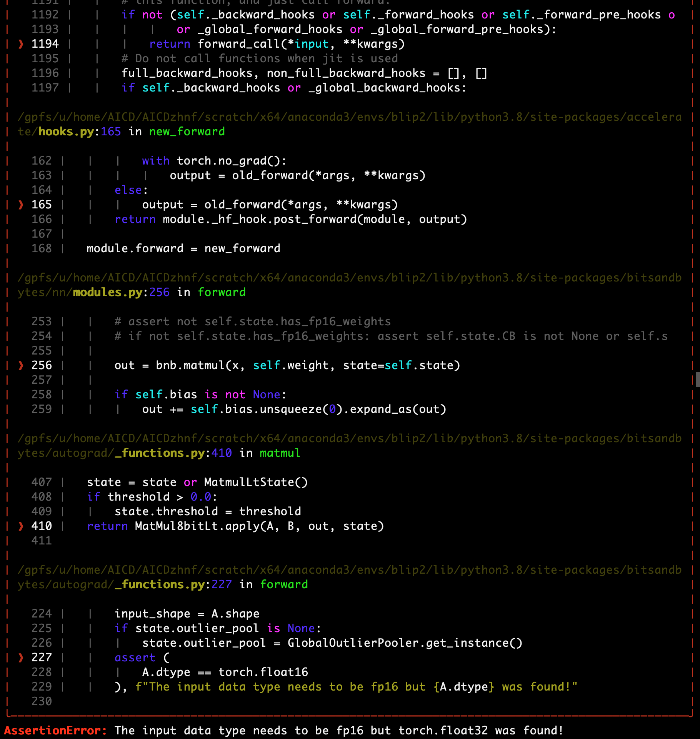700x739 pixels.
Task: Click '# assert not self.state.has_fp16_weights' comment
Action: pyautogui.click(x=253, y=321)
